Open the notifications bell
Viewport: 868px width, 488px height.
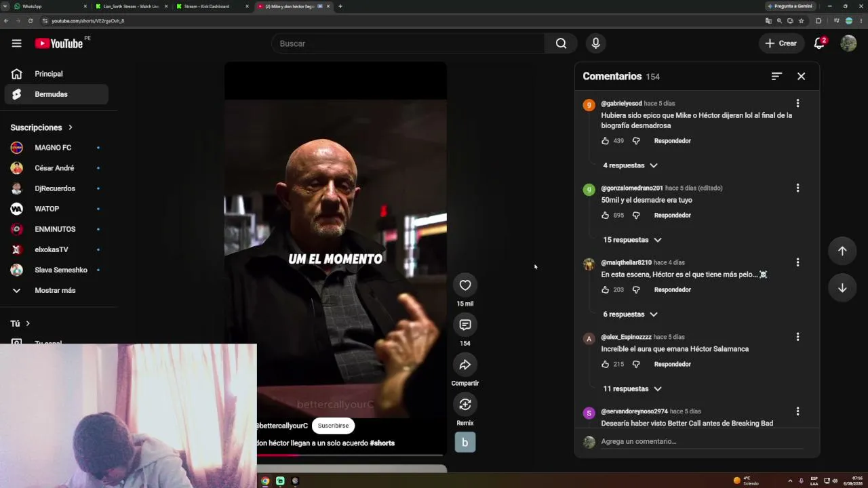coord(819,43)
